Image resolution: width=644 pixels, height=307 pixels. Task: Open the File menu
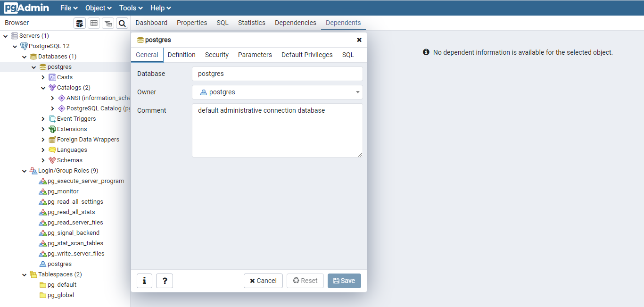[69, 8]
